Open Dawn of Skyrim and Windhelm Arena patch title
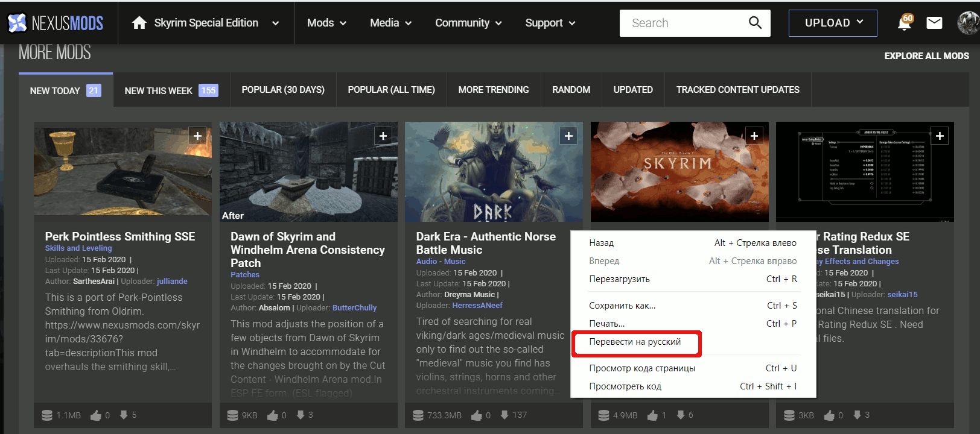980x434 pixels. [x=308, y=250]
